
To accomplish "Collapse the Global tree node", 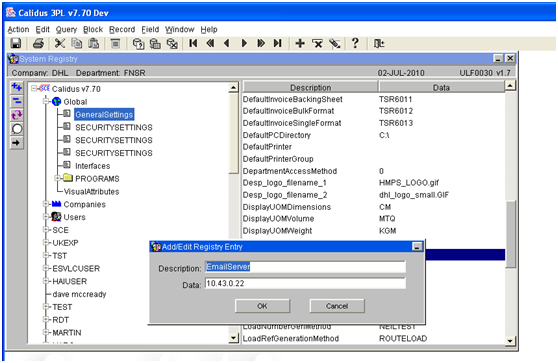I will 46,101.
